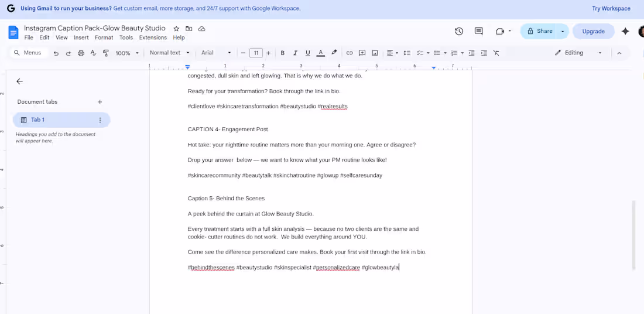Viewport: 644px width, 314px height.
Task: Star the Instagram Caption Pack document
Action: [x=176, y=29]
